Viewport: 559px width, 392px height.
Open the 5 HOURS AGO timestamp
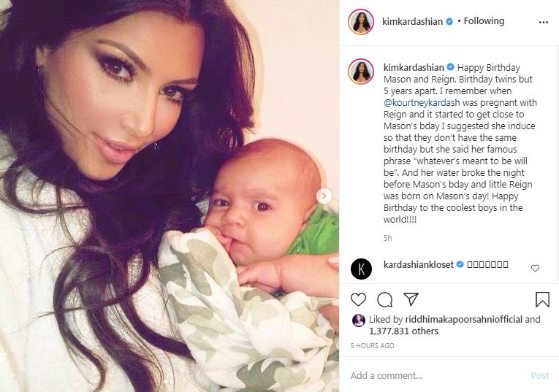pyautogui.click(x=372, y=346)
